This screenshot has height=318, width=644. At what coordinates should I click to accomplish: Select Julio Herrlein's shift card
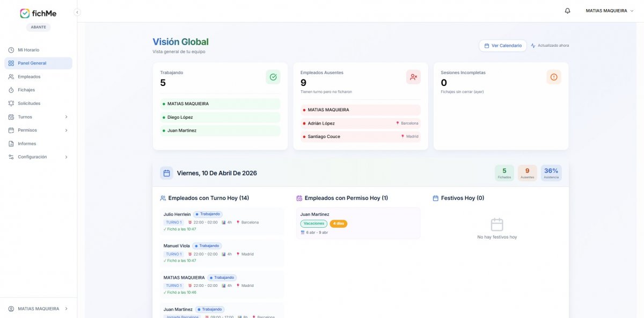click(x=221, y=221)
